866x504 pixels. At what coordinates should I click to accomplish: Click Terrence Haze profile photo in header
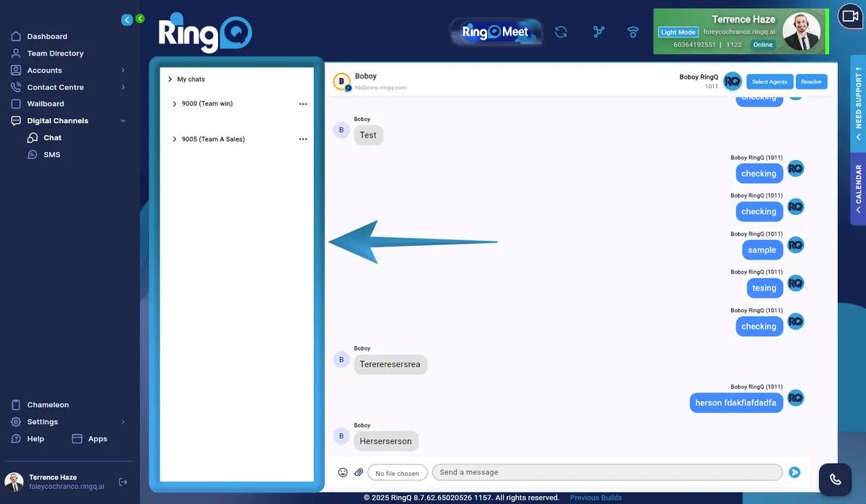click(801, 32)
